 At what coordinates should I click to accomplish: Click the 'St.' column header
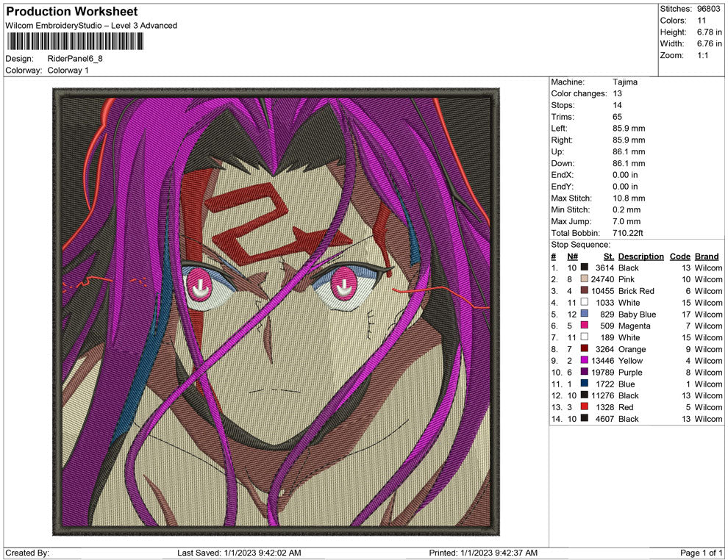[609, 256]
